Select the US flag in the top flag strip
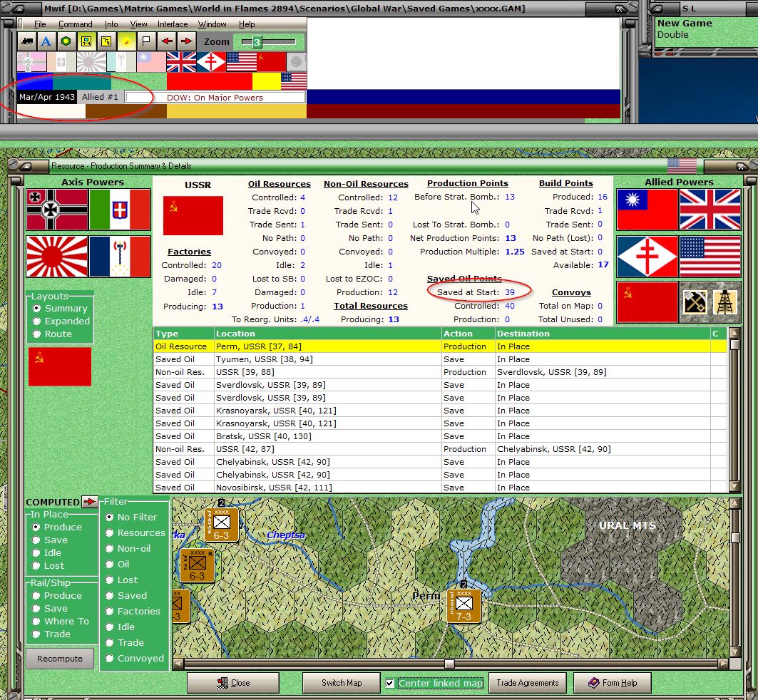 pyautogui.click(x=241, y=62)
